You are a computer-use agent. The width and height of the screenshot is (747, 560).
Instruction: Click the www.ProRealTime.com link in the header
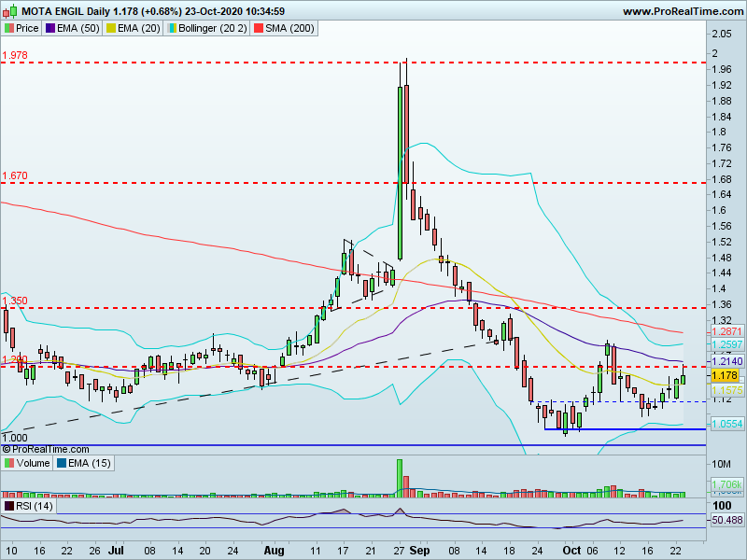[x=683, y=11]
